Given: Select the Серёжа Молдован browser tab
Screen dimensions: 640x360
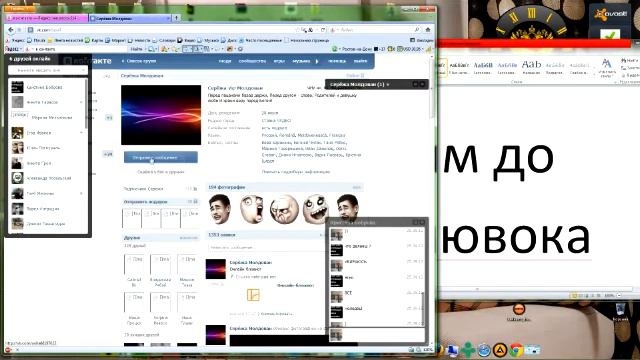Looking at the screenshot, I should coord(130,18).
